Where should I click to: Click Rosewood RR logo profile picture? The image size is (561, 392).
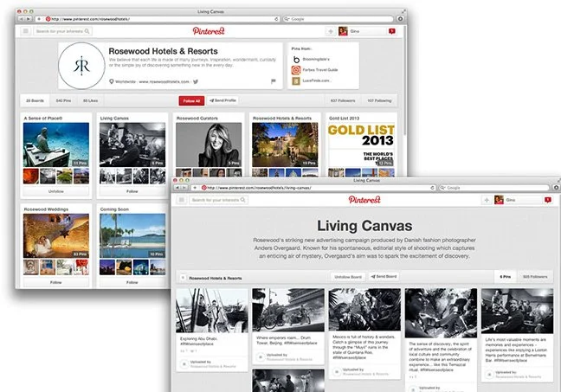click(x=81, y=66)
